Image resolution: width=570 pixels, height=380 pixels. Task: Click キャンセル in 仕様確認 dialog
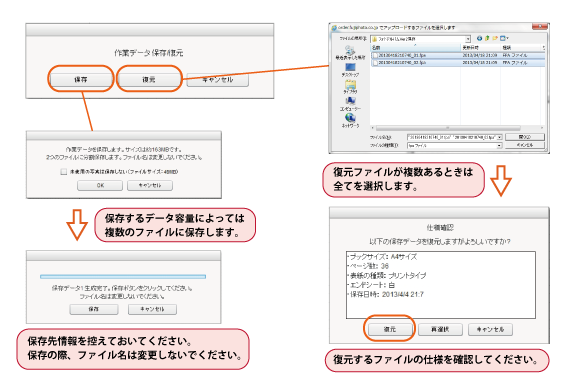click(x=490, y=329)
